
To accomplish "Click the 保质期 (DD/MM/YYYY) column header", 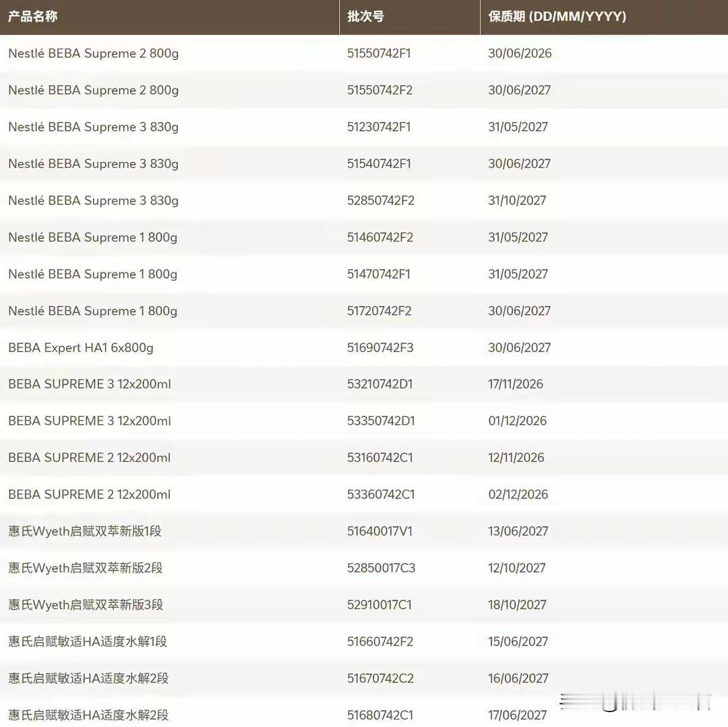I will tap(557, 17).
